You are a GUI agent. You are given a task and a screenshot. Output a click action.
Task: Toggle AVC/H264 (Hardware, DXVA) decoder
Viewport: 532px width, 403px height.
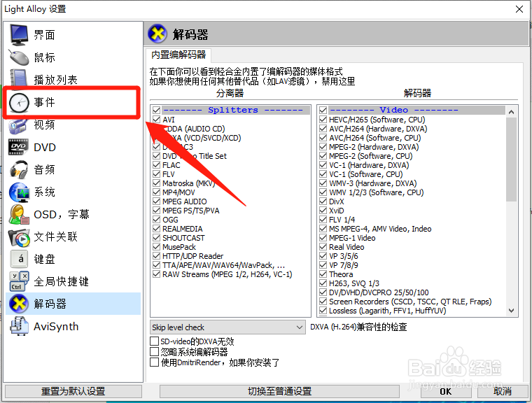(323, 129)
